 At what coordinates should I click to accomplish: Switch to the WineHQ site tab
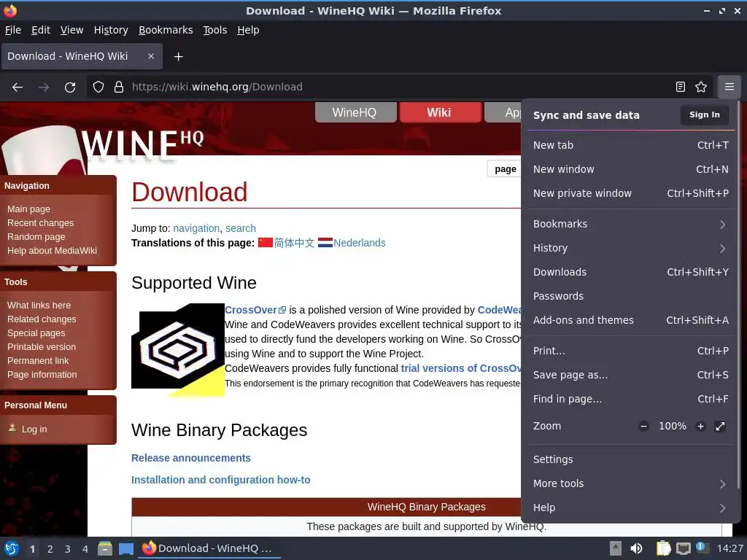click(355, 112)
